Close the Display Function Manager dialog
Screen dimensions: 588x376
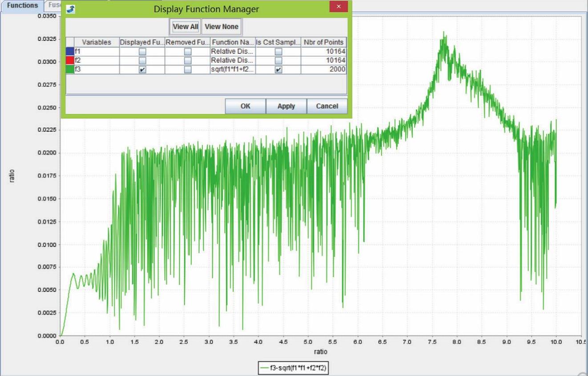click(x=338, y=7)
